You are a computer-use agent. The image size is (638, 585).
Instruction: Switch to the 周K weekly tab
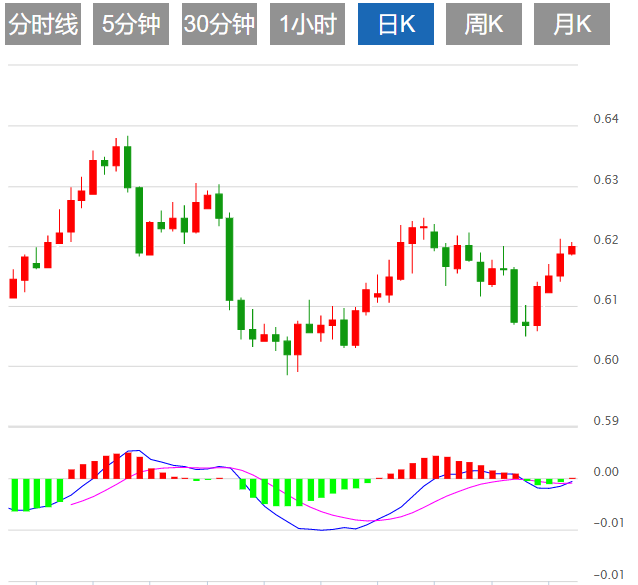click(x=483, y=25)
